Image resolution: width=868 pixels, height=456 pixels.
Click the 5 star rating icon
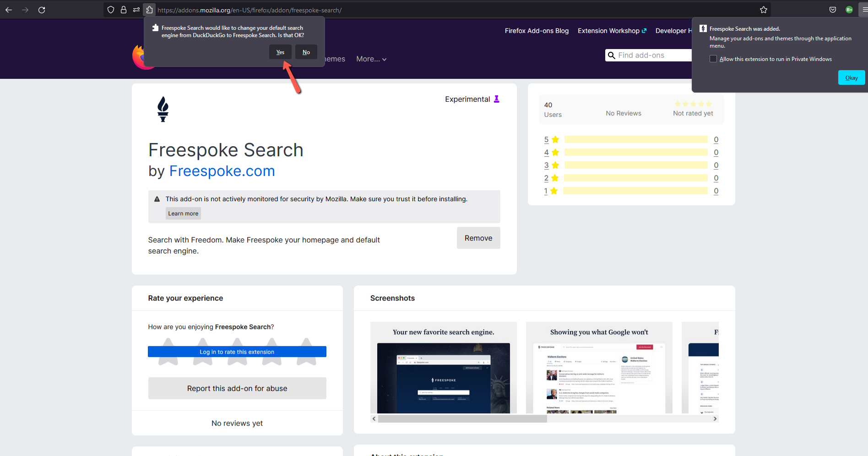pos(555,139)
